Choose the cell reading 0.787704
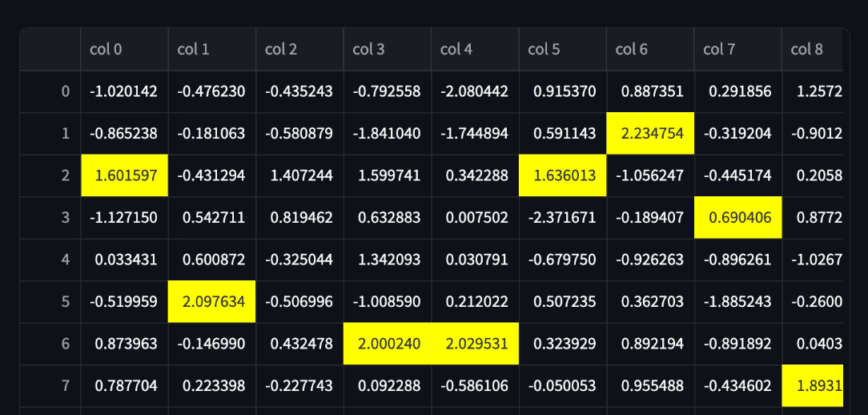The height and width of the screenshot is (415, 868). coord(125,386)
